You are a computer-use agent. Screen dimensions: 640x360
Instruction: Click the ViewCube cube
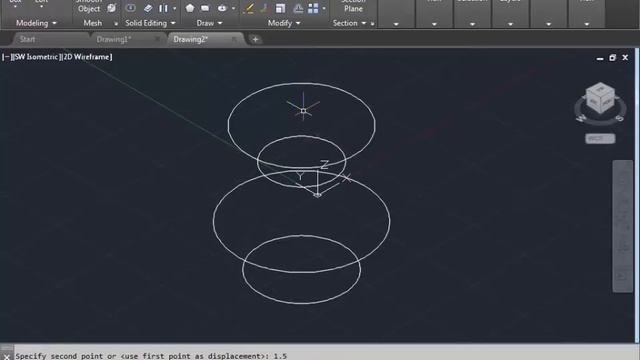pyautogui.click(x=600, y=98)
